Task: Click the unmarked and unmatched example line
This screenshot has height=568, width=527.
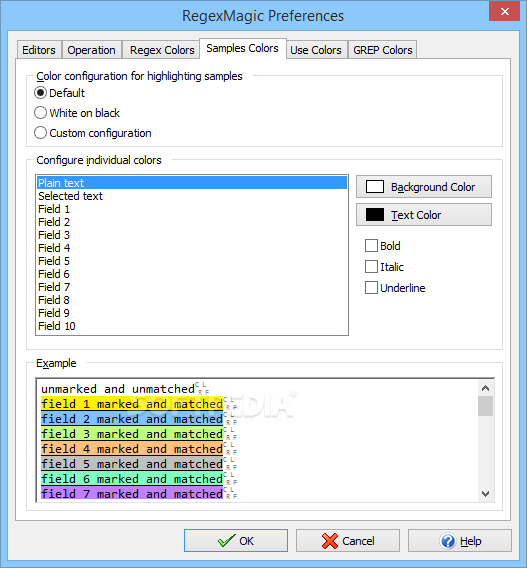Action: pos(118,389)
